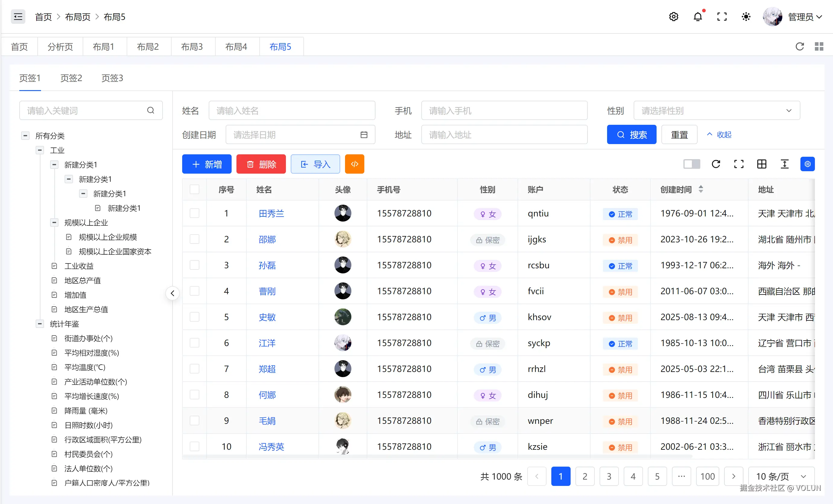Switch to the 页签2 tab

coord(71,78)
